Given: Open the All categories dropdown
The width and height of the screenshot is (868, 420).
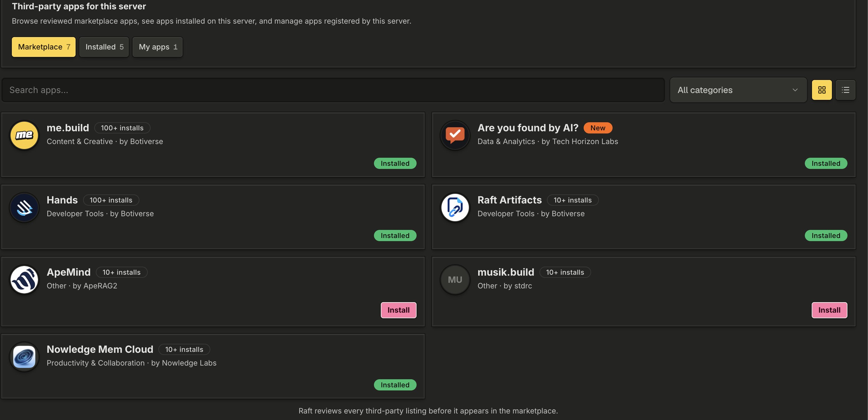Looking at the screenshot, I should (x=738, y=90).
